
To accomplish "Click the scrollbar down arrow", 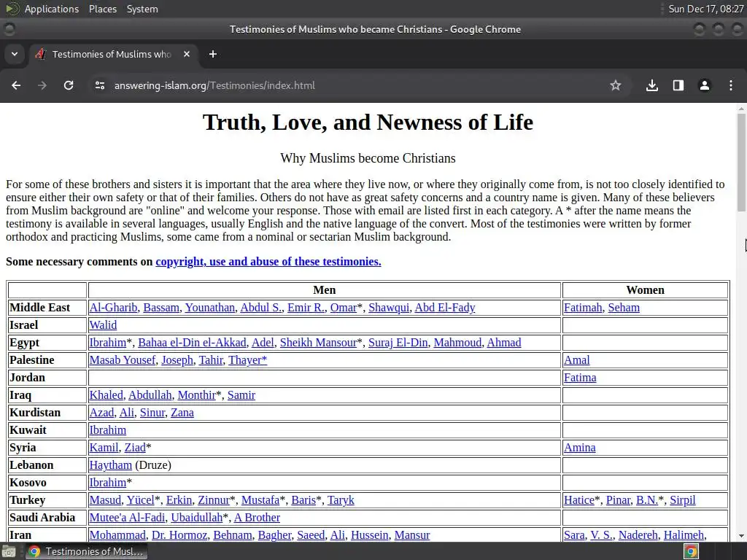I will click(741, 536).
